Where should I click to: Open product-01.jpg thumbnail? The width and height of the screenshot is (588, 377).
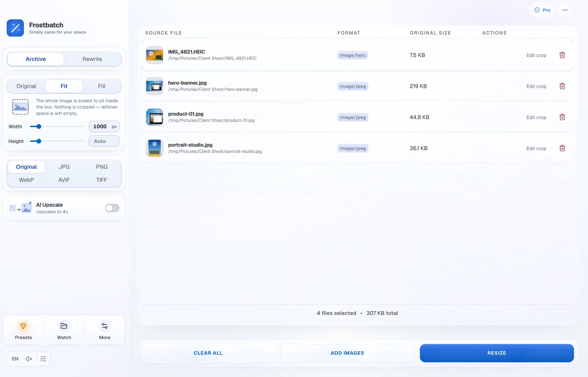pos(155,117)
